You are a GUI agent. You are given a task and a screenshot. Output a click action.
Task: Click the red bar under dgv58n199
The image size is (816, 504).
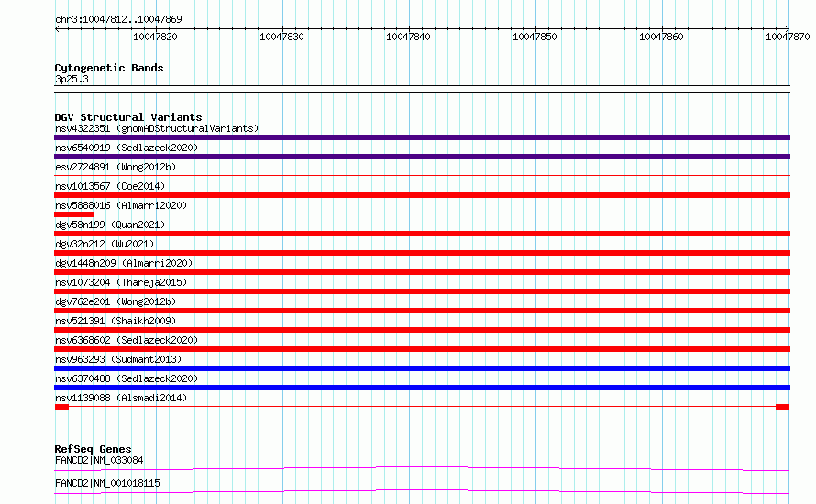pos(422,234)
